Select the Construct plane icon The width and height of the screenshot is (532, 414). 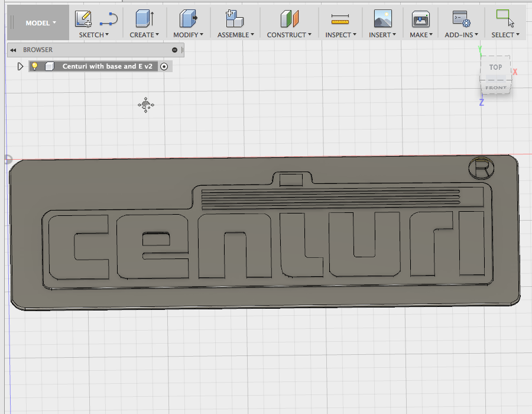(289, 20)
